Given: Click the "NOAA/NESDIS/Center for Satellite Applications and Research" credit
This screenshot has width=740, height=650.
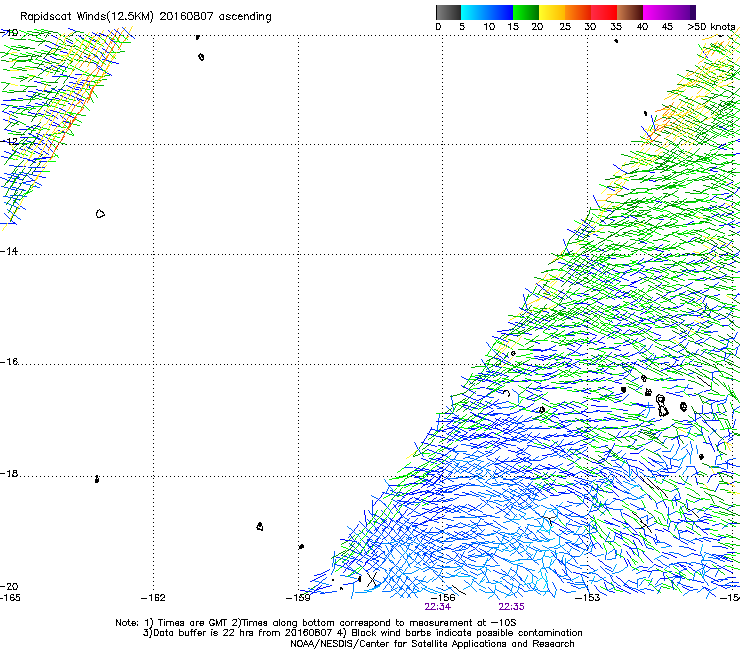Looking at the screenshot, I should [x=432, y=644].
